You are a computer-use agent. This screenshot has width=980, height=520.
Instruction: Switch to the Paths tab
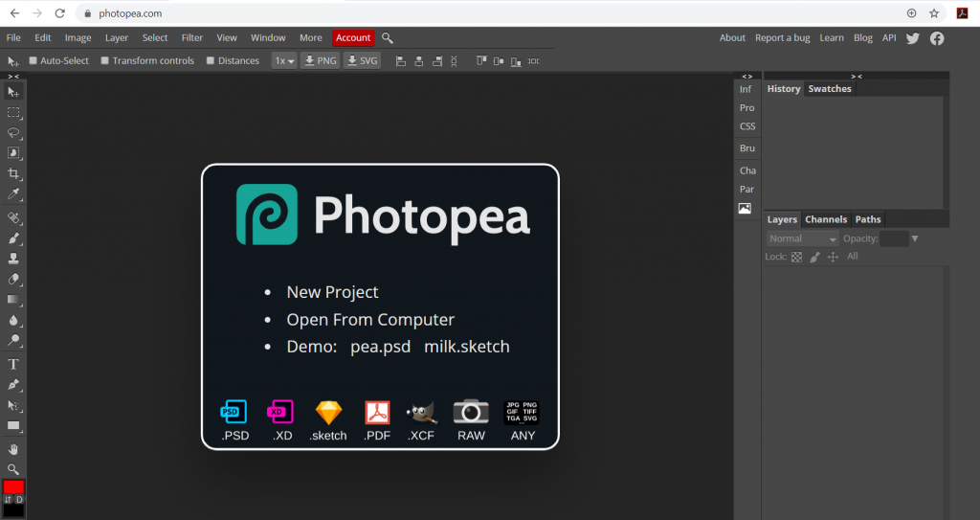point(868,219)
